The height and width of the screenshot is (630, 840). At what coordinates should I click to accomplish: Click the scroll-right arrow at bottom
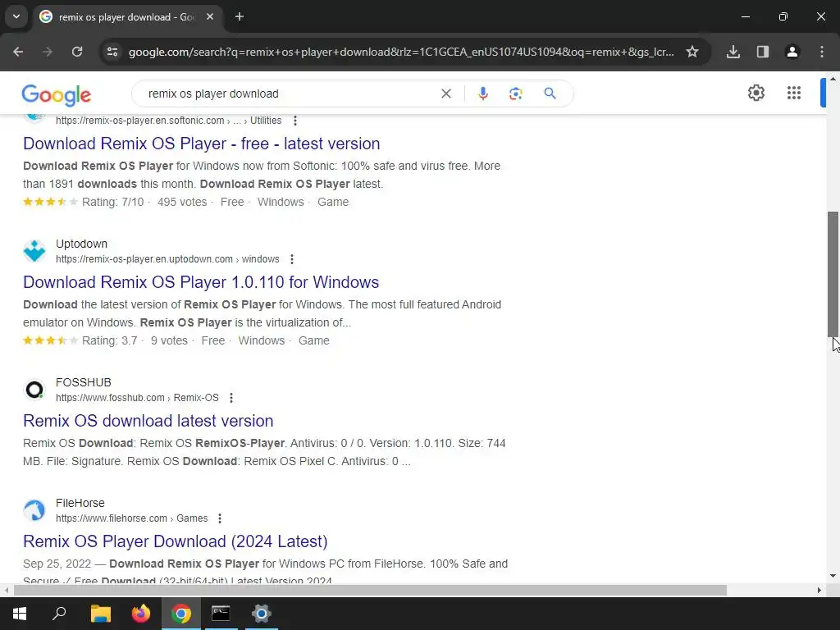(819, 591)
